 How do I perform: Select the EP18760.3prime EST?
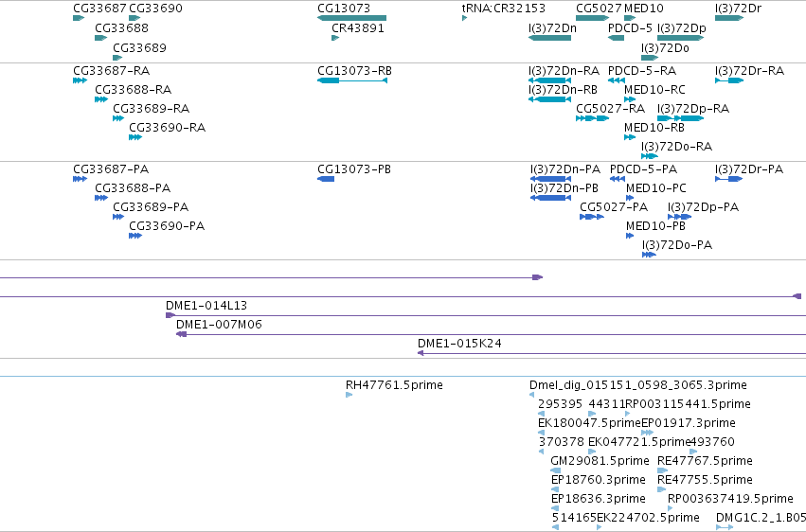coord(555,489)
